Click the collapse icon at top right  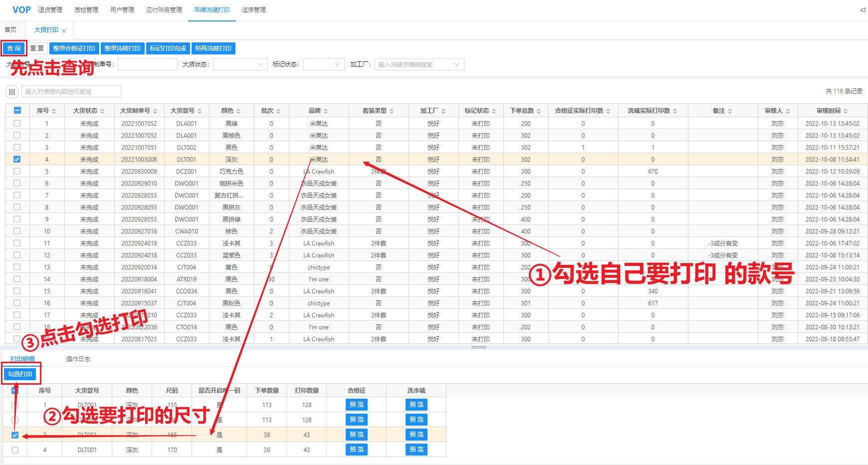tap(863, 10)
